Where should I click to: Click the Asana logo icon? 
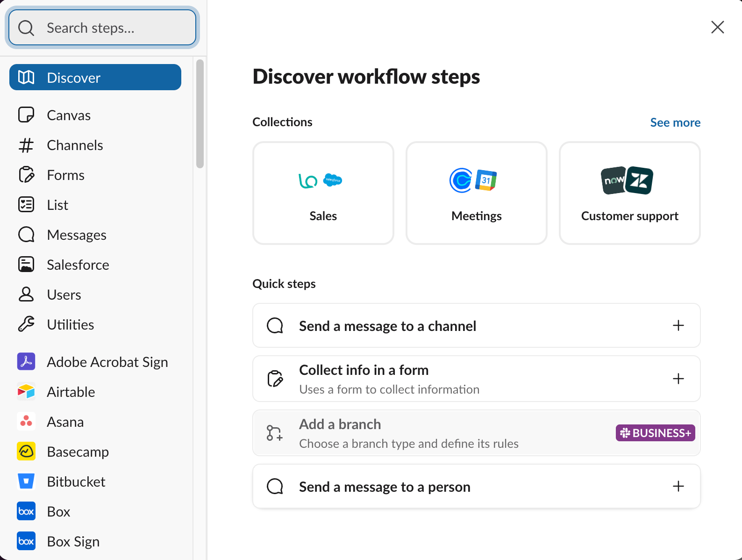coord(26,421)
